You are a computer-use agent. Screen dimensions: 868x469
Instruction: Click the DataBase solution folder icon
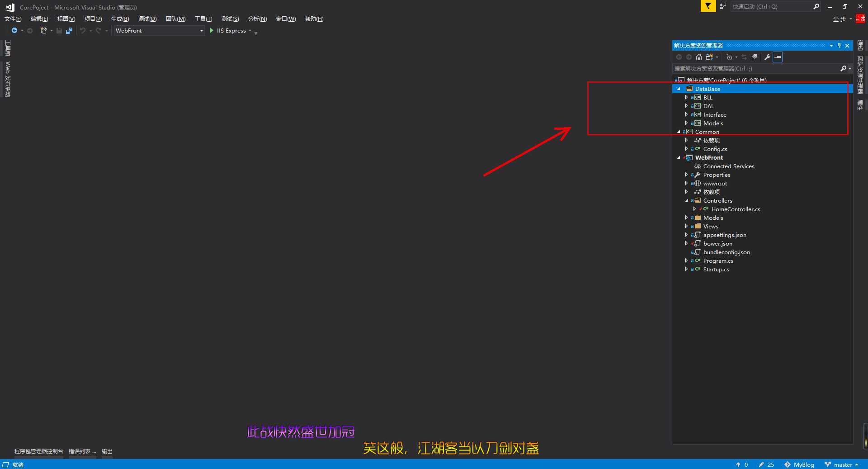(689, 89)
